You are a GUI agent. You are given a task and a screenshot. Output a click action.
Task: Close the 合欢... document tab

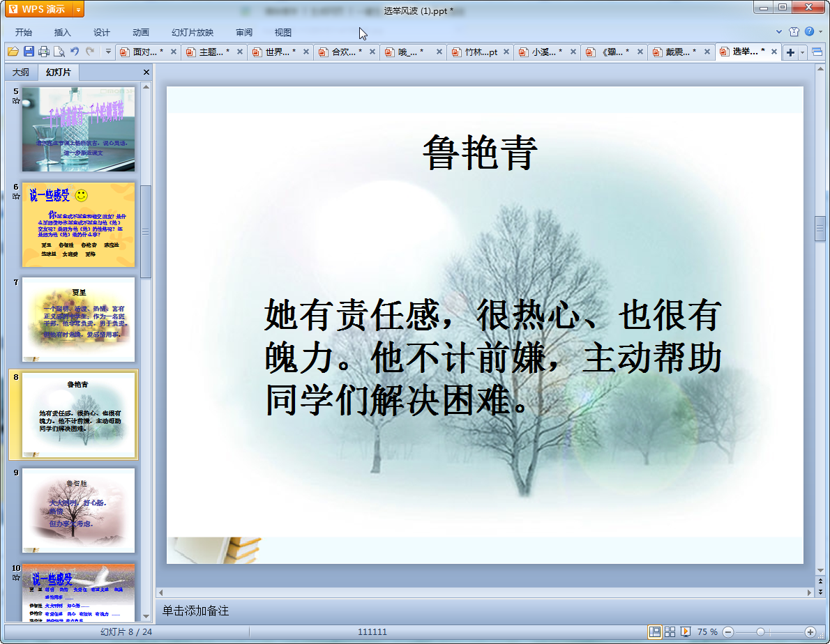[x=372, y=52]
